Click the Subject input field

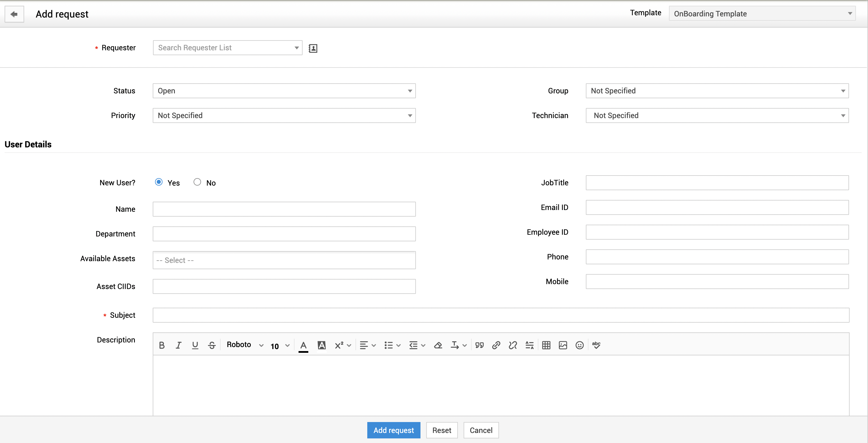[x=500, y=315]
